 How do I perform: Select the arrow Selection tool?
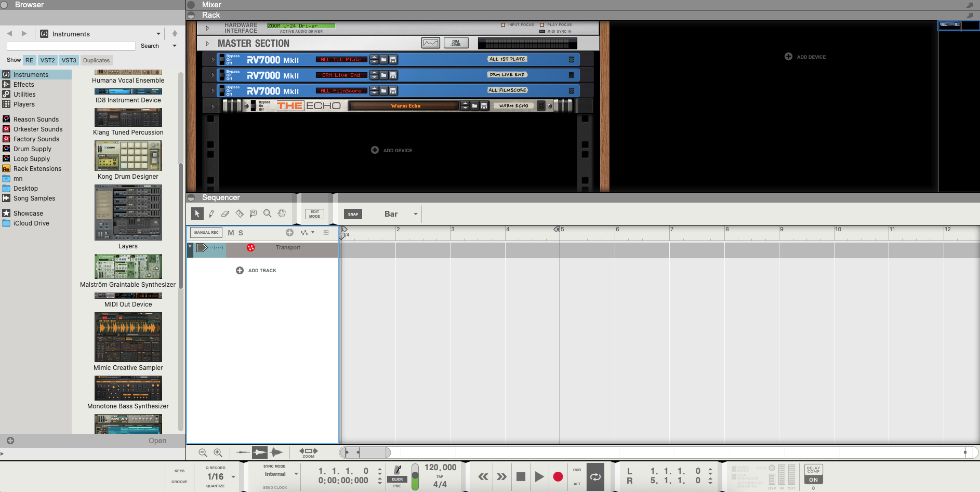(197, 214)
